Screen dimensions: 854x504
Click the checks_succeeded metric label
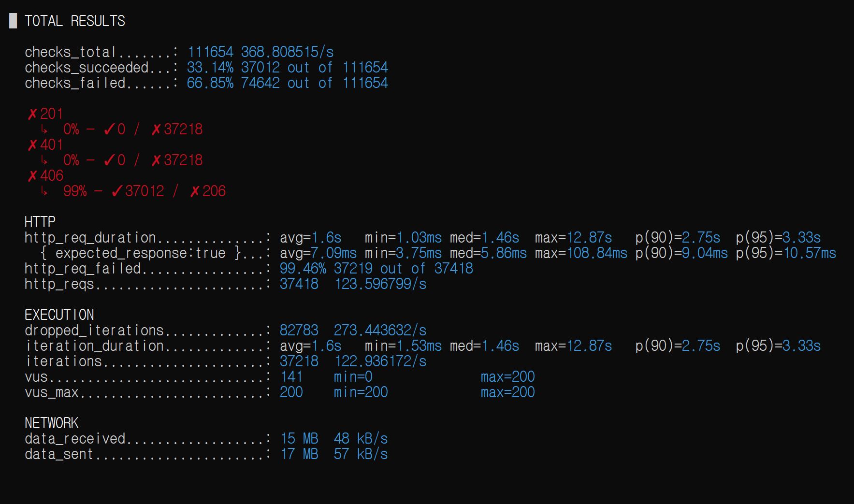[87, 68]
